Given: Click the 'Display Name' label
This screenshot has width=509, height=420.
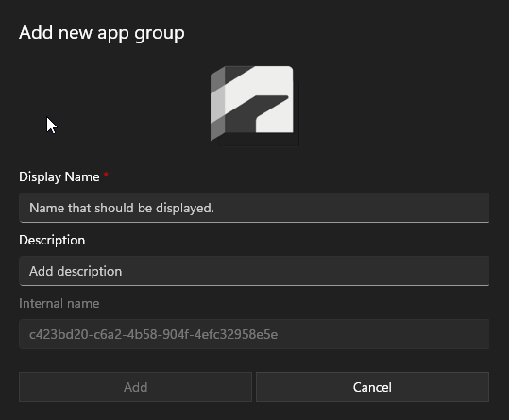Looking at the screenshot, I should click(59, 177).
